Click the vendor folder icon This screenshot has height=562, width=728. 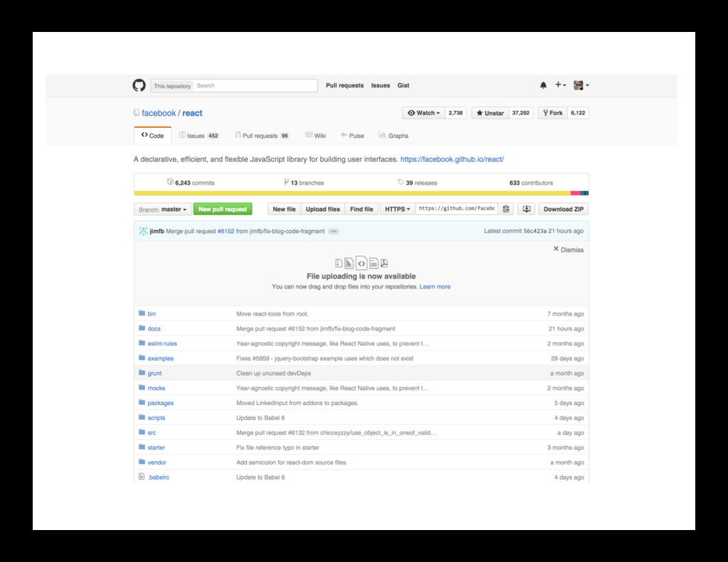(x=141, y=462)
